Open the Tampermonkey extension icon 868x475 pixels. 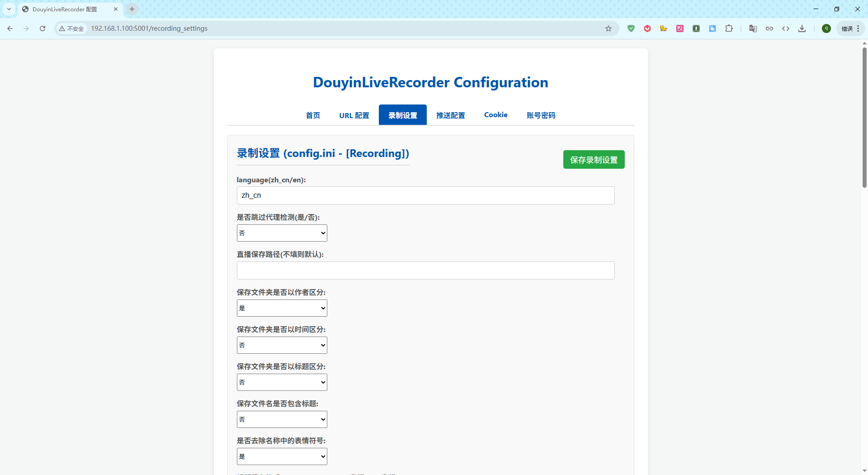(x=664, y=28)
